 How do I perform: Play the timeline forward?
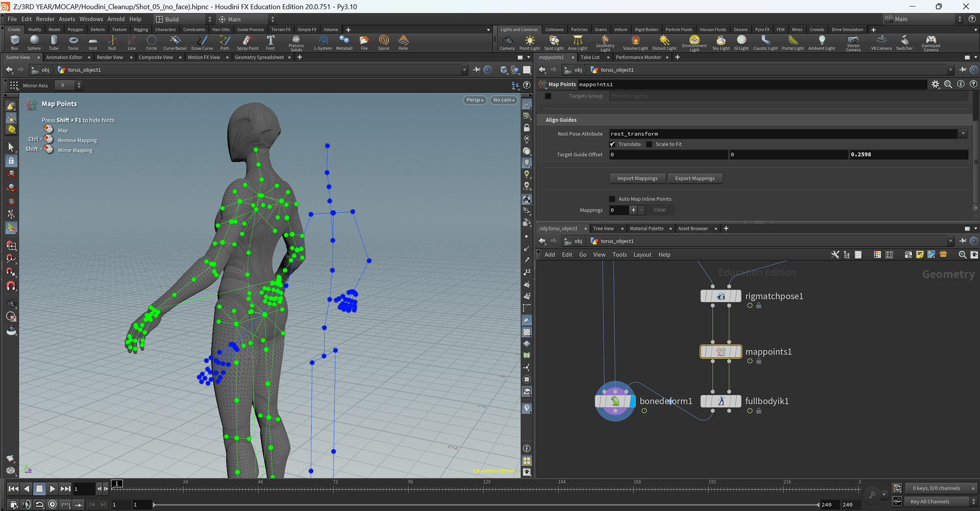(x=52, y=489)
